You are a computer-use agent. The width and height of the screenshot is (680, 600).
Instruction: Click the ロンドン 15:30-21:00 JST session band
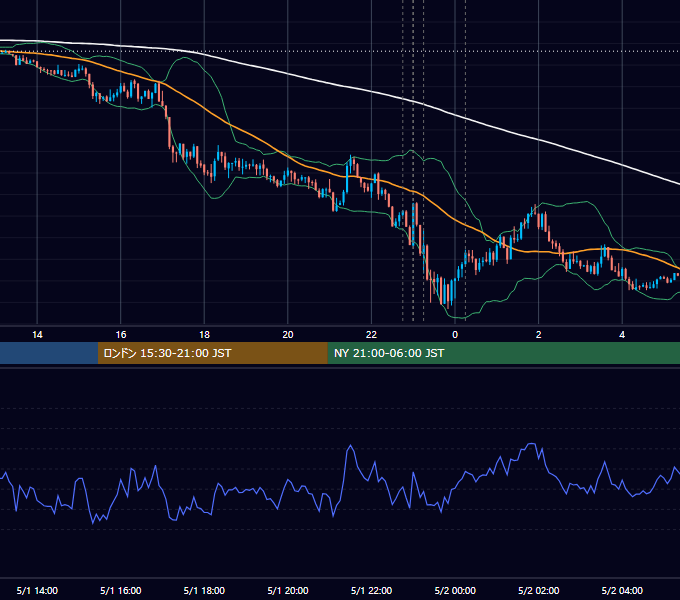tap(212, 353)
